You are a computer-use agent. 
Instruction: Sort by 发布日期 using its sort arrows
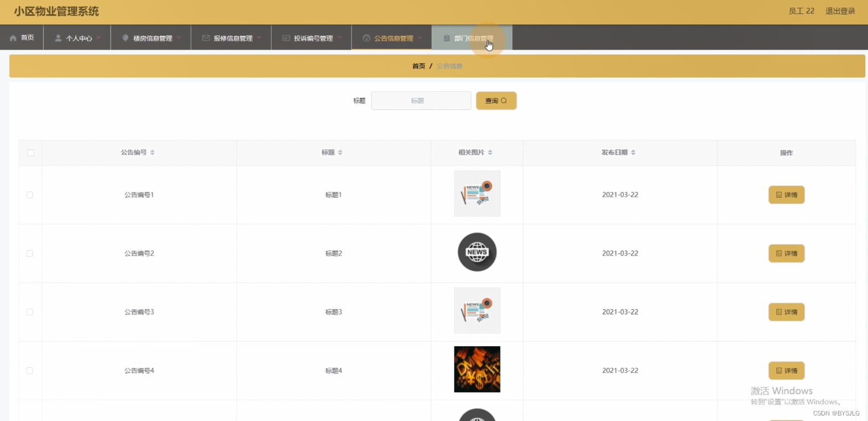(x=633, y=152)
